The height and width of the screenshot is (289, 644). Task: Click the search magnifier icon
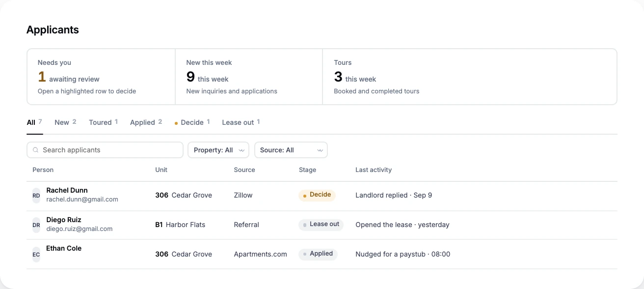point(35,150)
